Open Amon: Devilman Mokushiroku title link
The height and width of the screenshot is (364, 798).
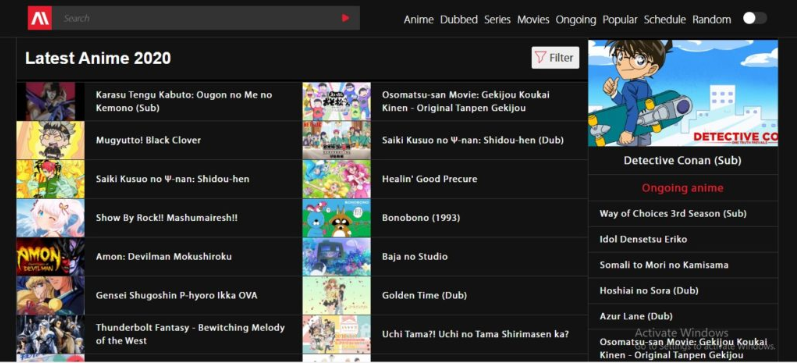point(163,257)
